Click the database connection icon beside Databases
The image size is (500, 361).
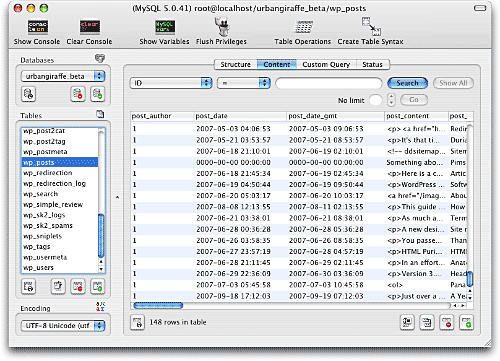click(100, 58)
